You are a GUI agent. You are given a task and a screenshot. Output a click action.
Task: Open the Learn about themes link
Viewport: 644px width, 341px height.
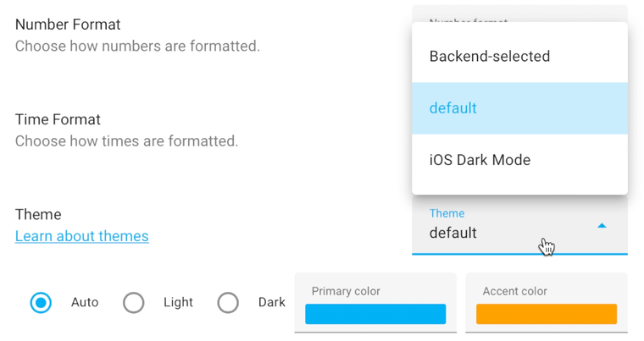pyautogui.click(x=82, y=236)
